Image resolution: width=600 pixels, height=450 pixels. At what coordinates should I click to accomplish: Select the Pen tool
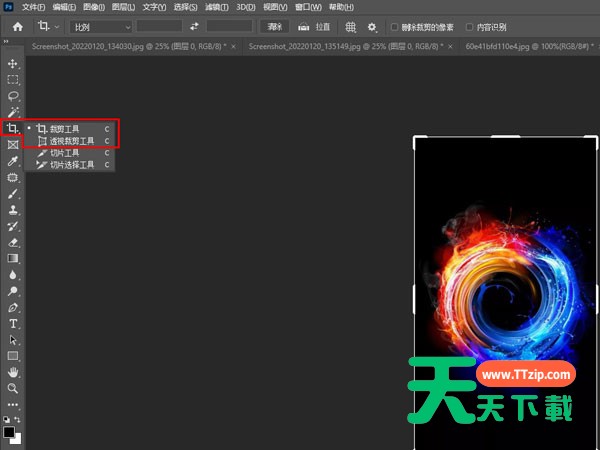pyautogui.click(x=13, y=308)
